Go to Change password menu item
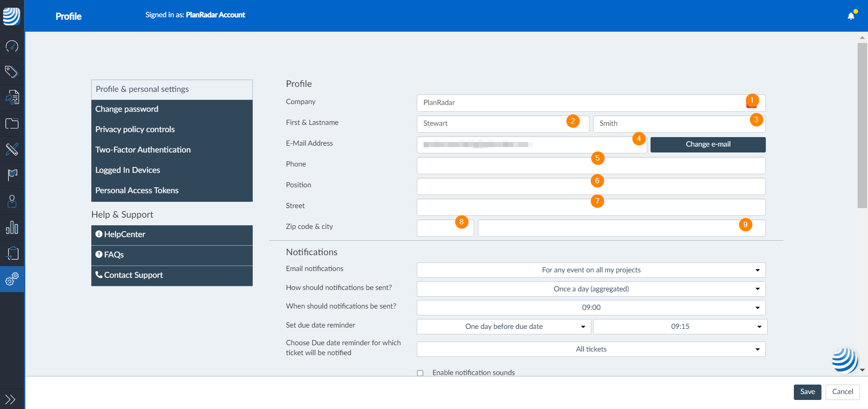This screenshot has width=868, height=409. pos(127,109)
